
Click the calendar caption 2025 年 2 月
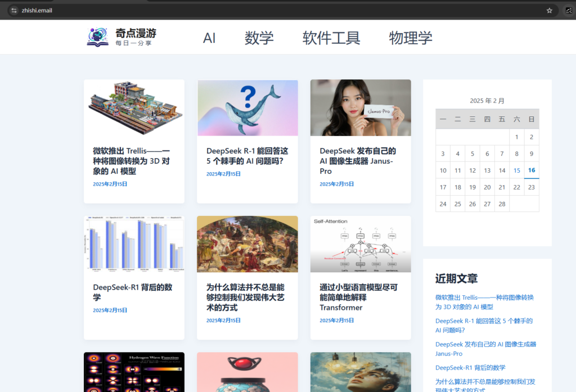tap(487, 101)
